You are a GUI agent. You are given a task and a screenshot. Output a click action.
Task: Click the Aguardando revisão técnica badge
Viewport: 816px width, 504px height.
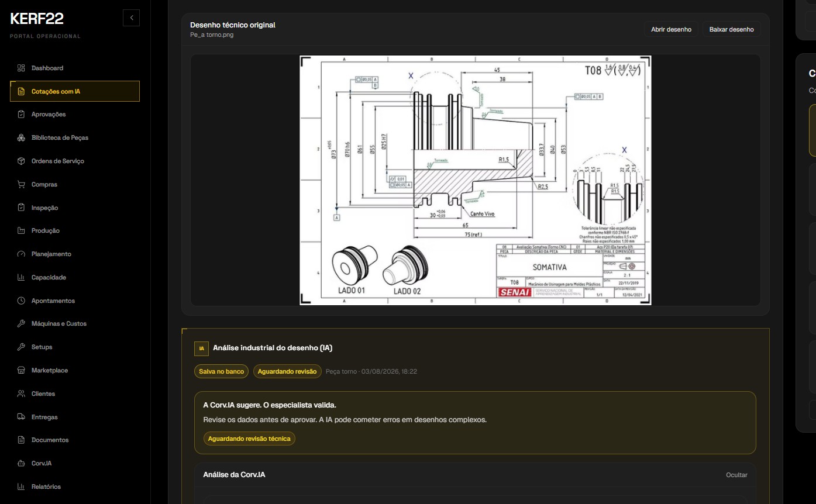(249, 439)
